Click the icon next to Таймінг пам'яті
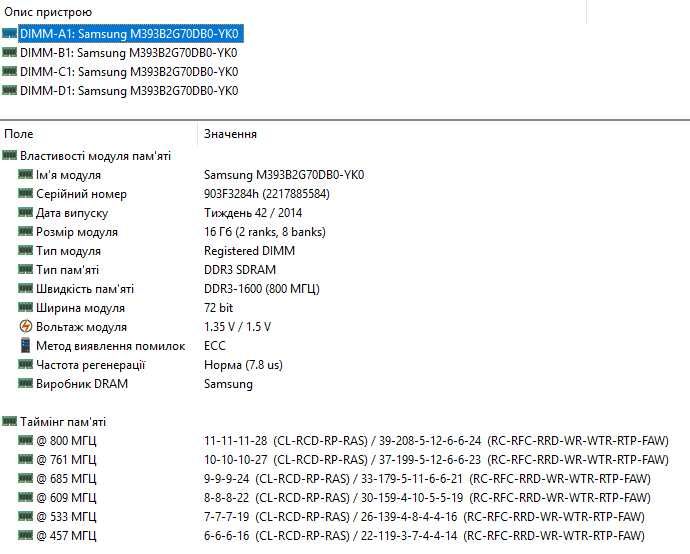This screenshot has height=554, width=690. pos(9,422)
